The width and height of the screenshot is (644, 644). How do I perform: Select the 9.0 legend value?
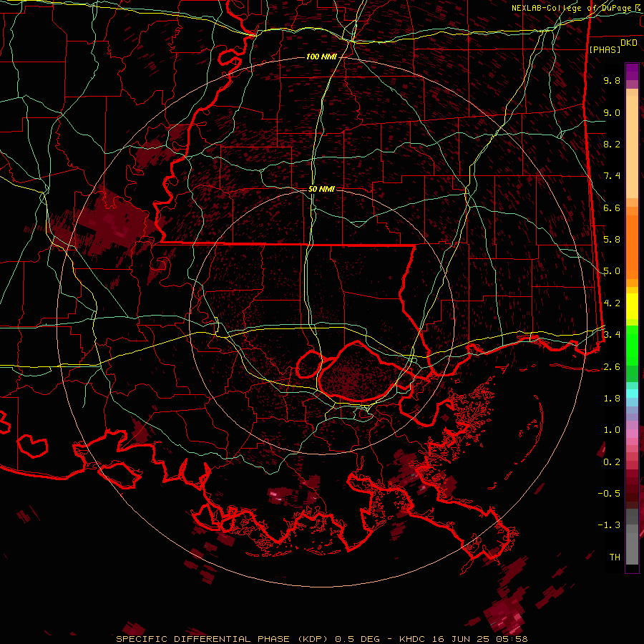click(x=612, y=112)
